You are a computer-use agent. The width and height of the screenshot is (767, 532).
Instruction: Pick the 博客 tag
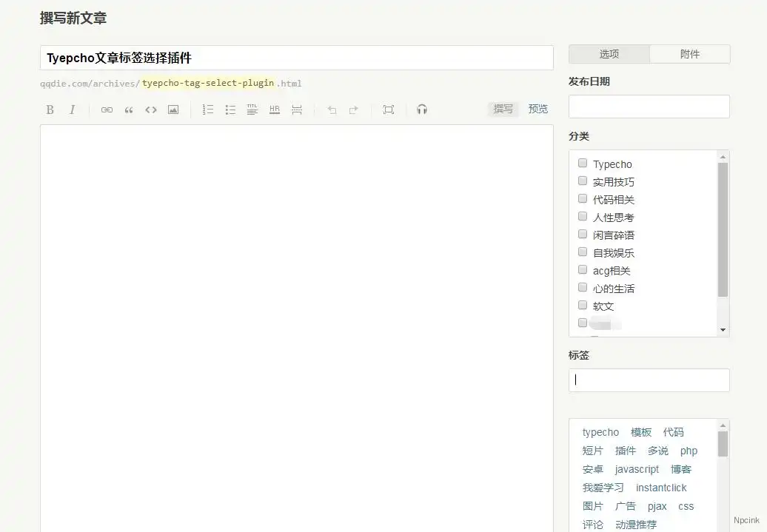(681, 469)
